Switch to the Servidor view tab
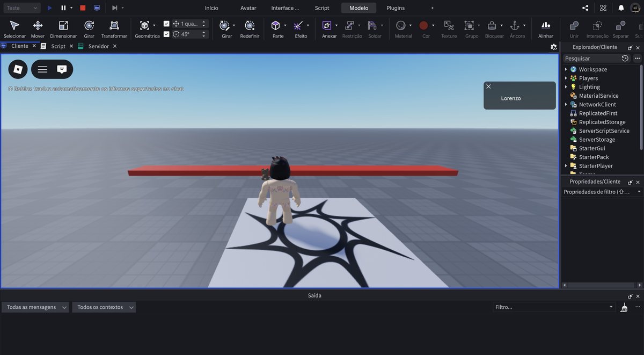The height and width of the screenshot is (355, 644). pyautogui.click(x=99, y=46)
